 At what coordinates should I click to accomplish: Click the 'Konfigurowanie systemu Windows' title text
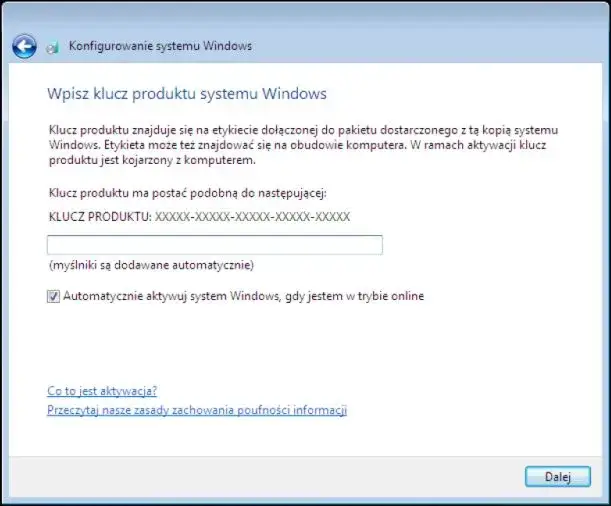pyautogui.click(x=161, y=46)
